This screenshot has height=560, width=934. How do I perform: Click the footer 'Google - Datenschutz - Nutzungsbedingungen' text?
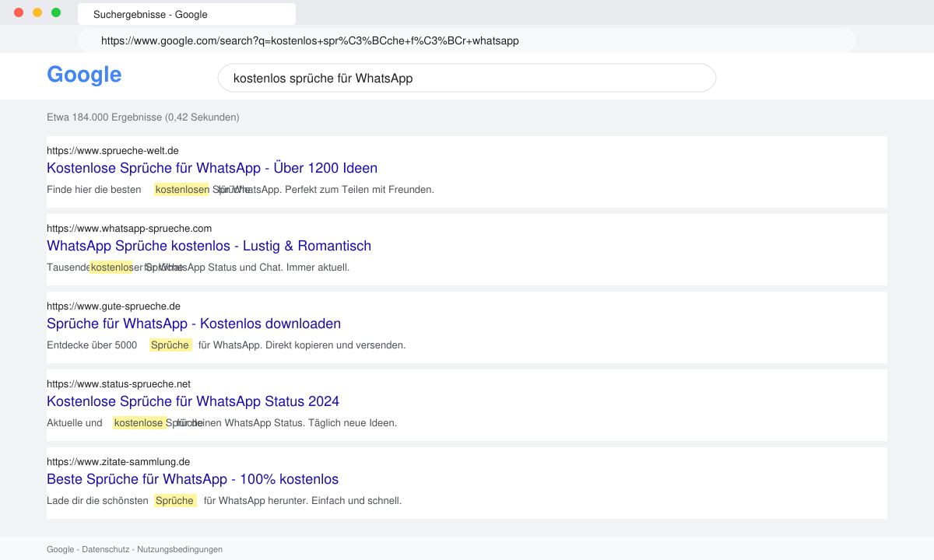(x=135, y=549)
